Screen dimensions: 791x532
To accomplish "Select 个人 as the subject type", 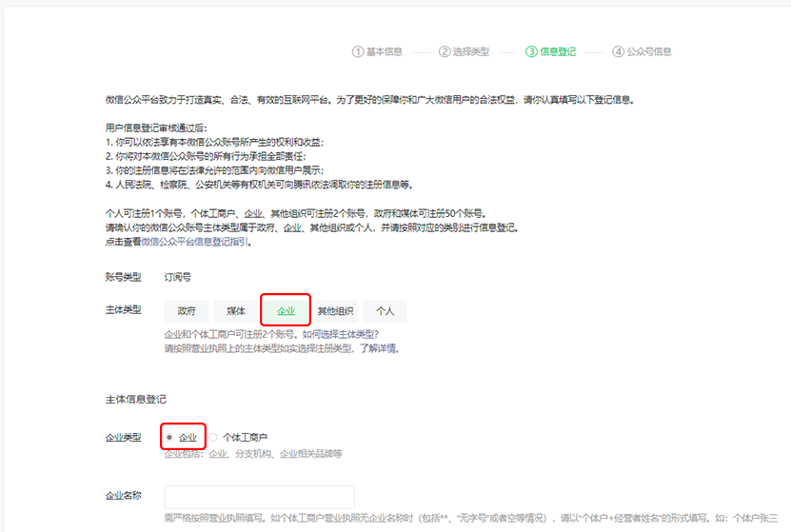I will click(x=385, y=311).
